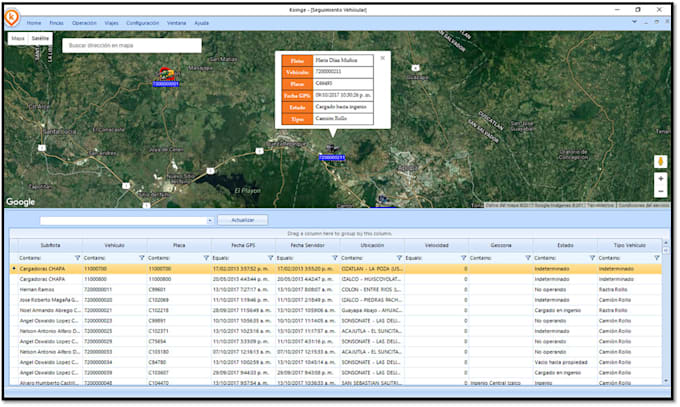This screenshot has height=407, width=680.
Task: Switch map to Satélite view
Action: [40, 38]
